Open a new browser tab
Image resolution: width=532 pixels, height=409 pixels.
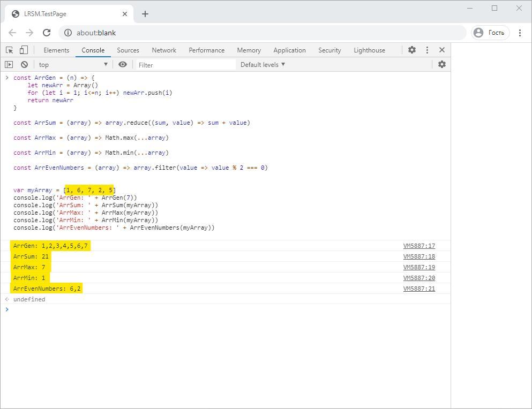click(145, 14)
